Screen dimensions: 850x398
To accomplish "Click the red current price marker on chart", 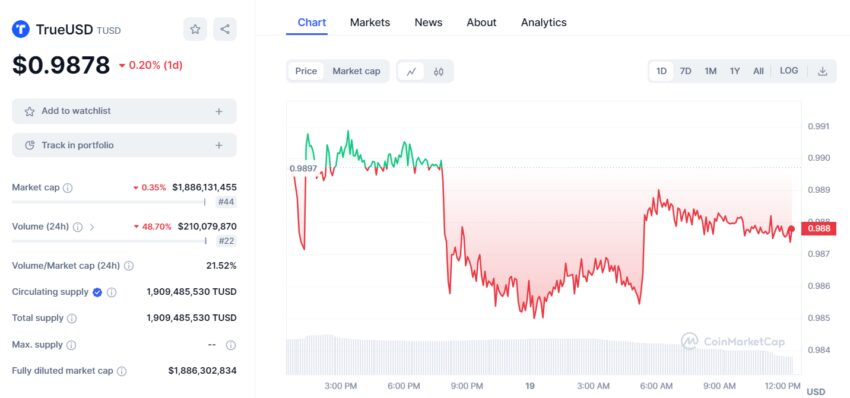I will click(x=791, y=229).
